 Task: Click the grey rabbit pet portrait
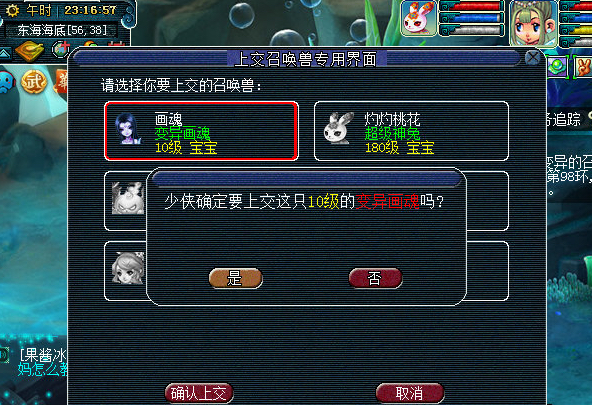pos(338,128)
